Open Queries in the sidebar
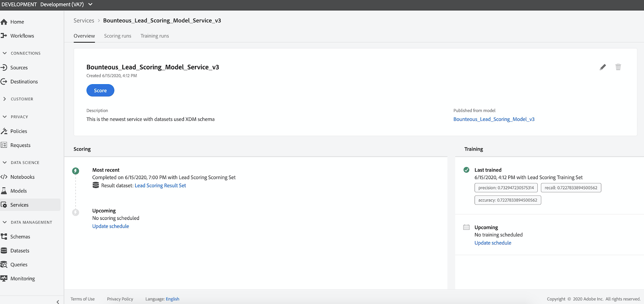The width and height of the screenshot is (644, 304). coord(19,265)
